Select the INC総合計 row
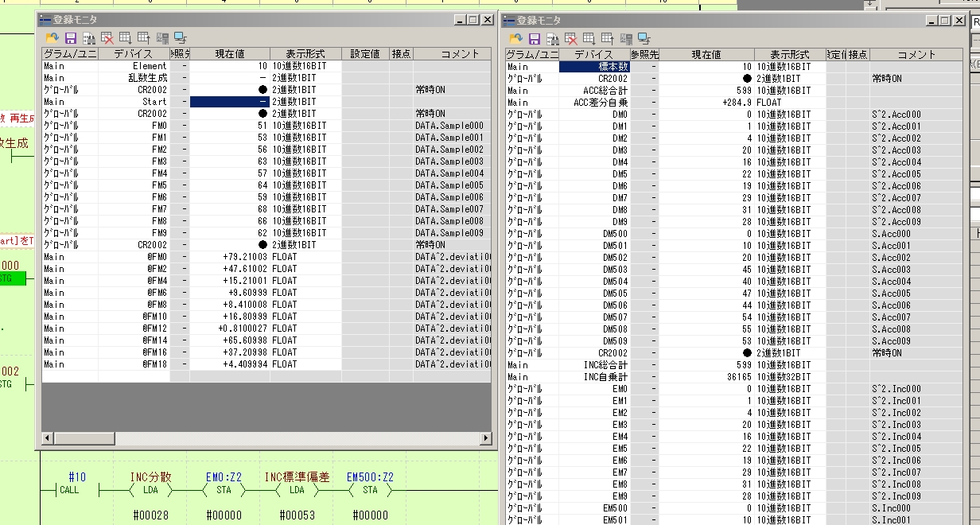This screenshot has height=525, width=980. click(734, 365)
